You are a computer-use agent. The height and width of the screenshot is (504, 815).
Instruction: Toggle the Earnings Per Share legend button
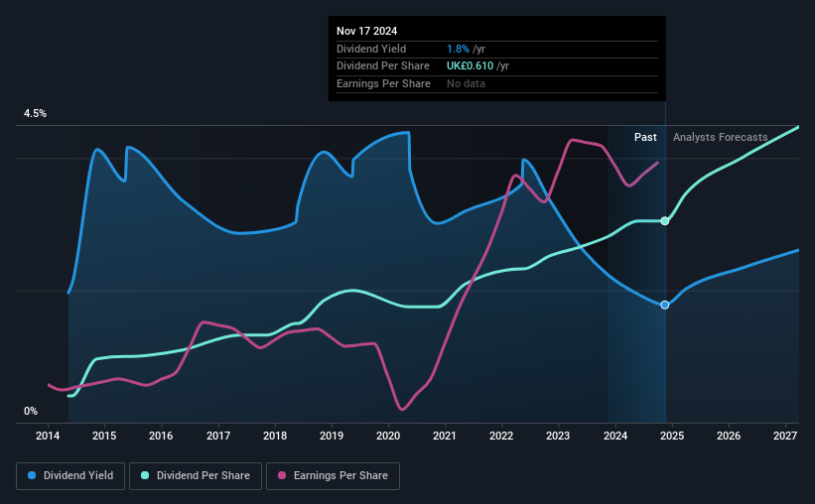[334, 476]
